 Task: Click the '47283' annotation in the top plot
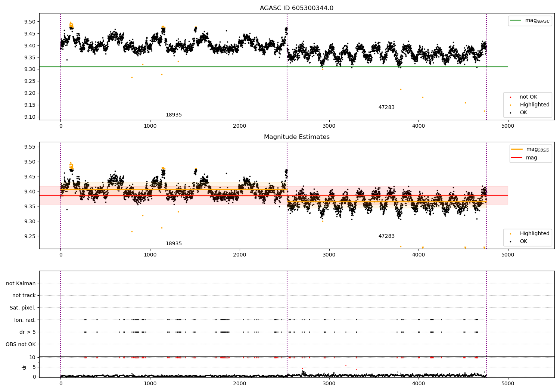pyautogui.click(x=386, y=108)
